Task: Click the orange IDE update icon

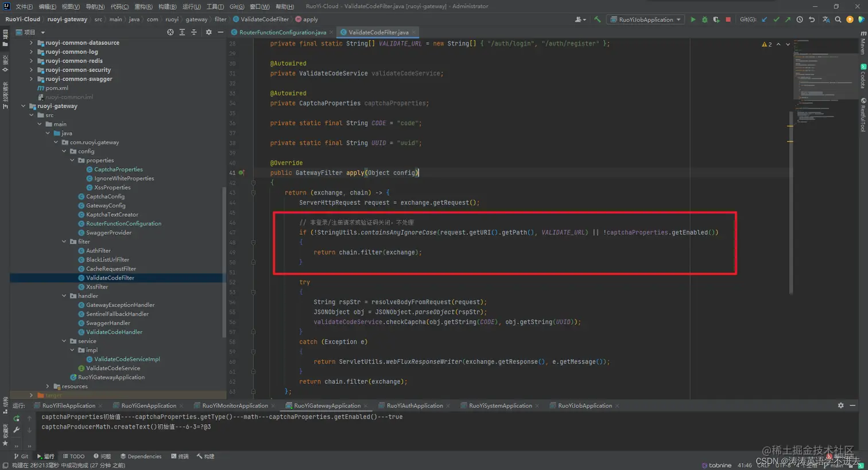Action: [x=850, y=20]
